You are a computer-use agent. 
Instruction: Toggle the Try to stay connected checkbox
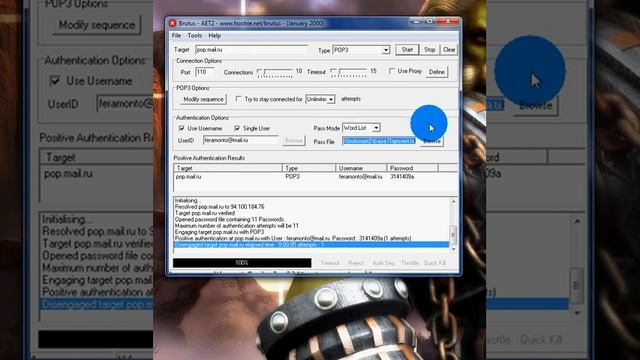pyautogui.click(x=238, y=99)
